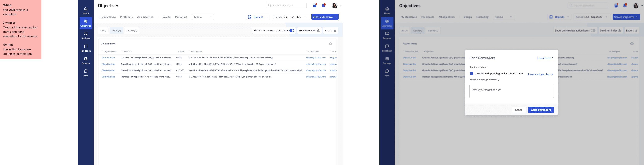This screenshot has height=165, width=644.
Task: Click the Send Reminders button in the dialog
Action: pyautogui.click(x=541, y=110)
